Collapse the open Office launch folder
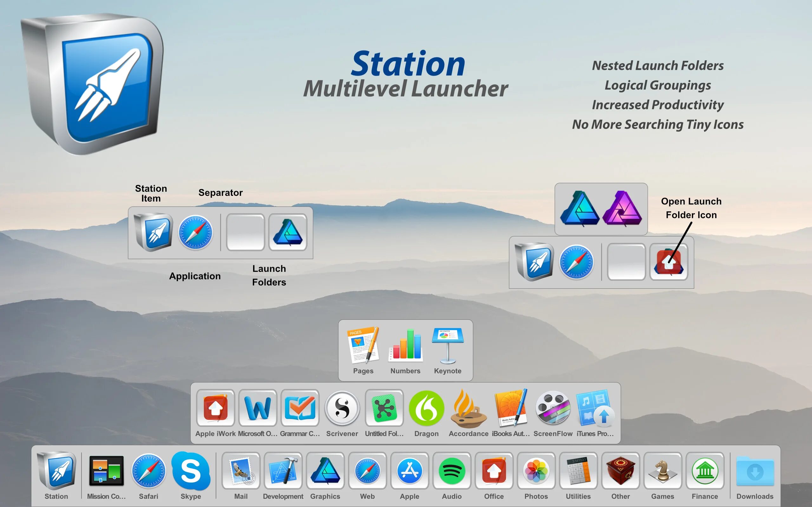 [494, 471]
